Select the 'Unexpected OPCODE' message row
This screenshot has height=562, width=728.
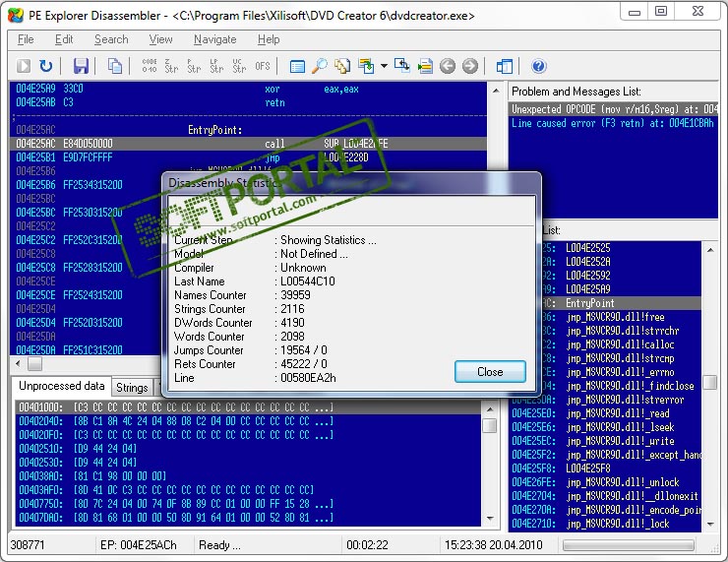[x=613, y=109]
